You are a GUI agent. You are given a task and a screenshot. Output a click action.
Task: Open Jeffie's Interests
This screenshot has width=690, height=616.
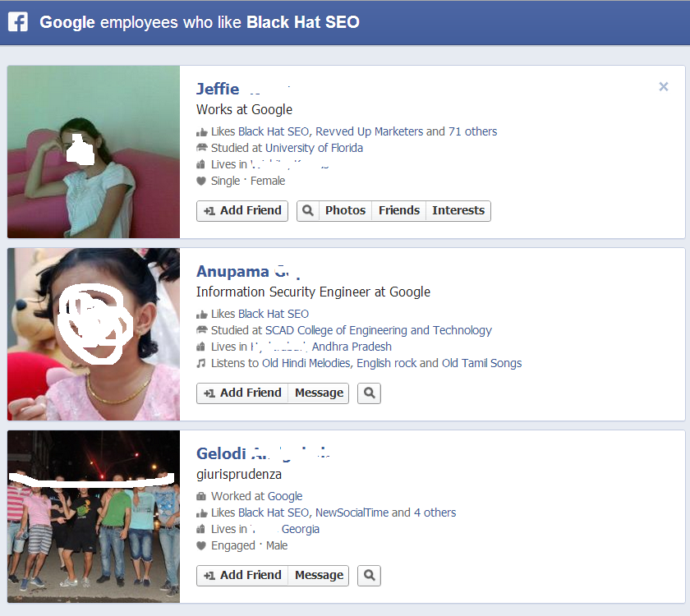(458, 211)
